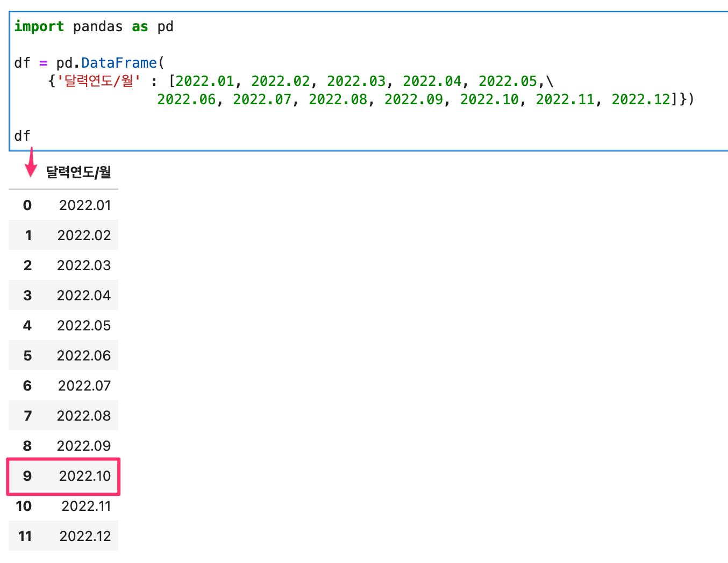
Task: Select the cell value 2022.03
Action: (x=84, y=265)
